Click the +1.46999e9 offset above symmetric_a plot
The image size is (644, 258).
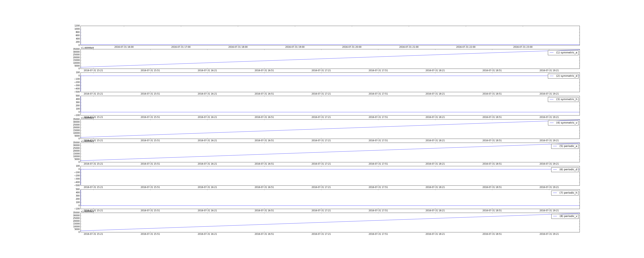click(x=87, y=48)
